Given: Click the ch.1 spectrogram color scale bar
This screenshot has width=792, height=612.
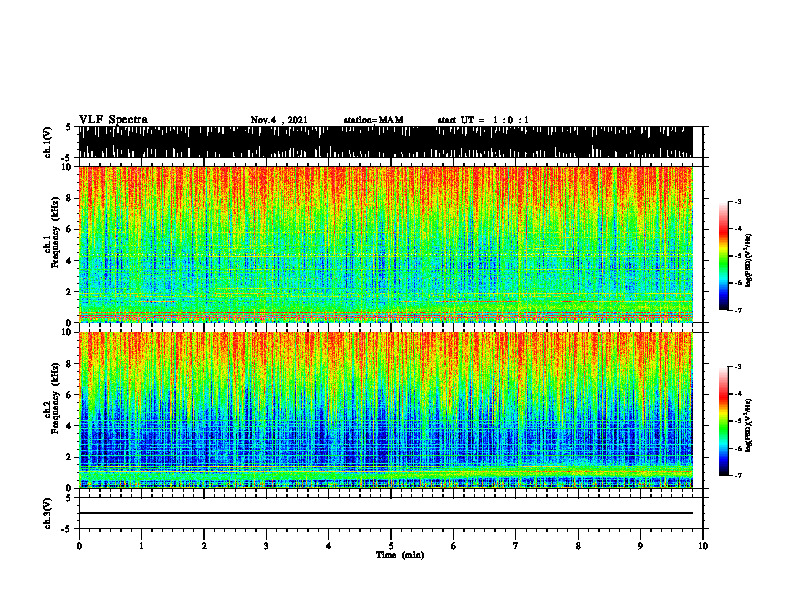Looking at the screenshot, I should click(x=724, y=256).
